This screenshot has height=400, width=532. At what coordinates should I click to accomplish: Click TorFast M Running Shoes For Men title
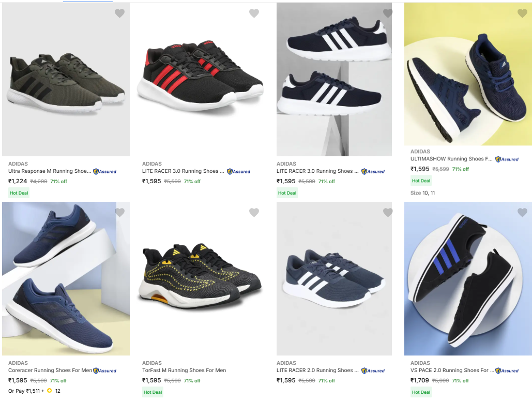(184, 371)
